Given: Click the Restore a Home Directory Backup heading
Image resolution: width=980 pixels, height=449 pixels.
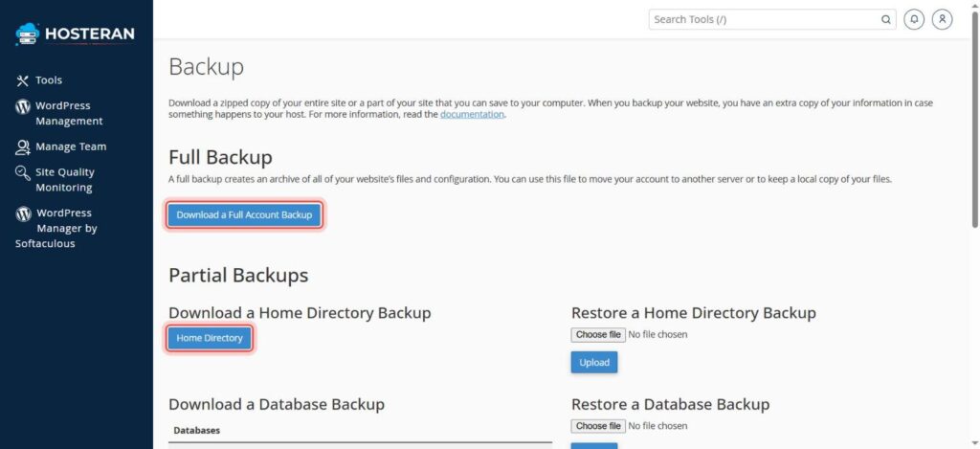Looking at the screenshot, I should click(x=694, y=313).
